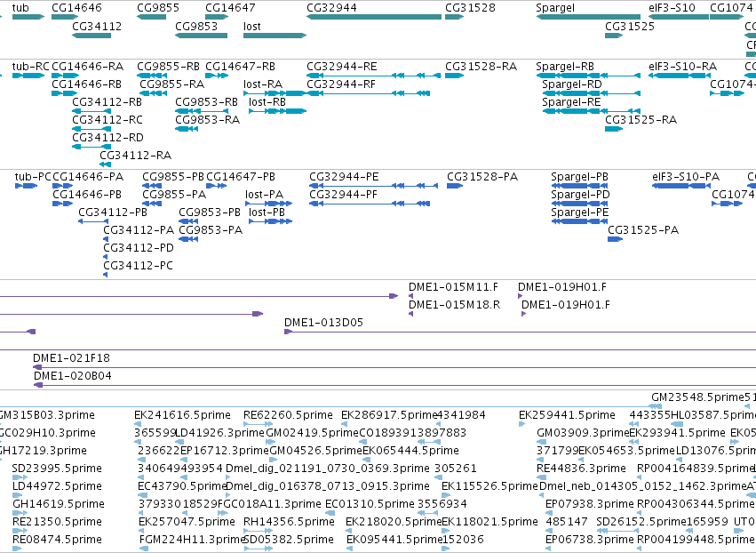The height and width of the screenshot is (553, 756).
Task: Select BAC clone DME1-013D05
Action: [324, 323]
